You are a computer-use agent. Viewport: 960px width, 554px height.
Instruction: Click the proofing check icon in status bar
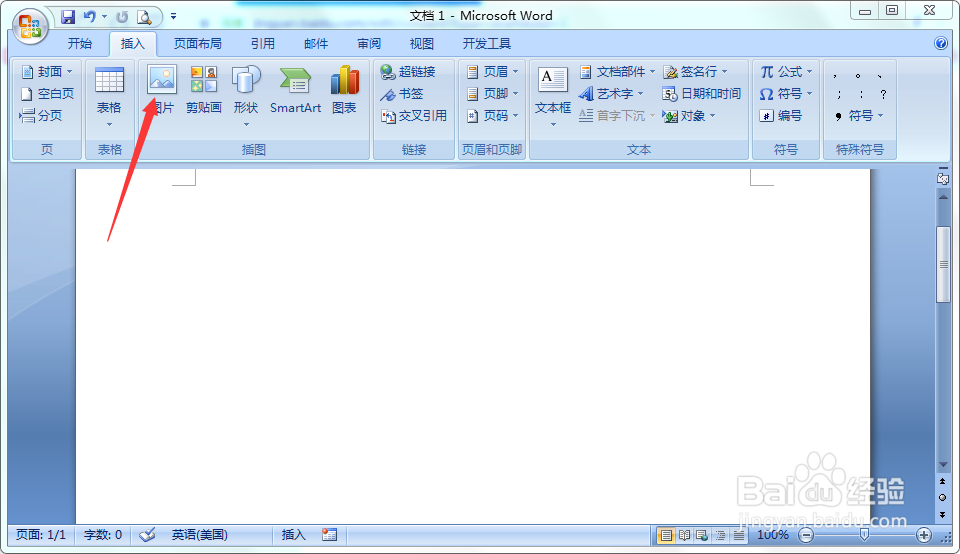point(147,535)
